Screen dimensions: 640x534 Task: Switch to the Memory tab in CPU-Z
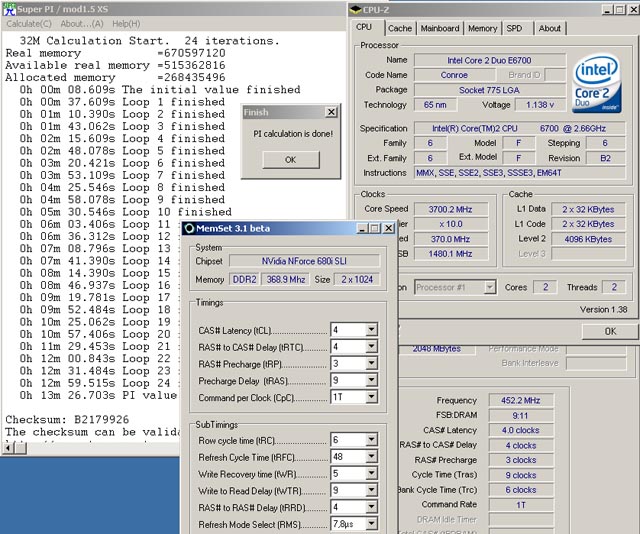[x=482, y=28]
